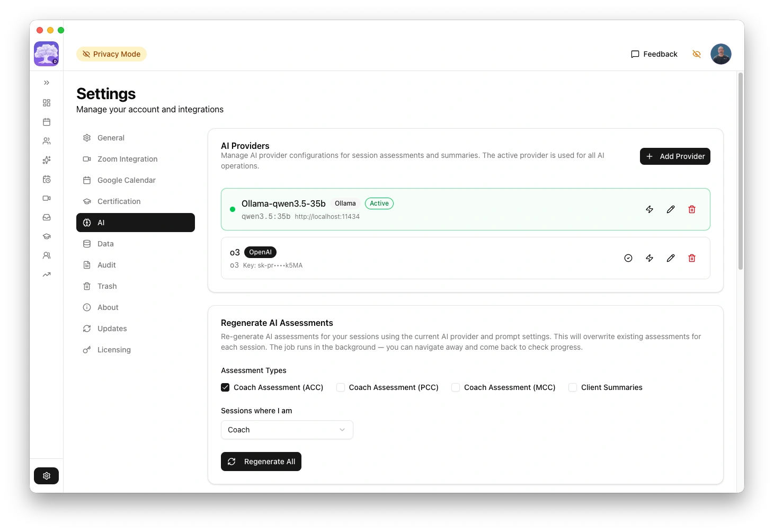Test the Ollama provider connection via lightning icon
774x532 pixels.
tap(650, 209)
